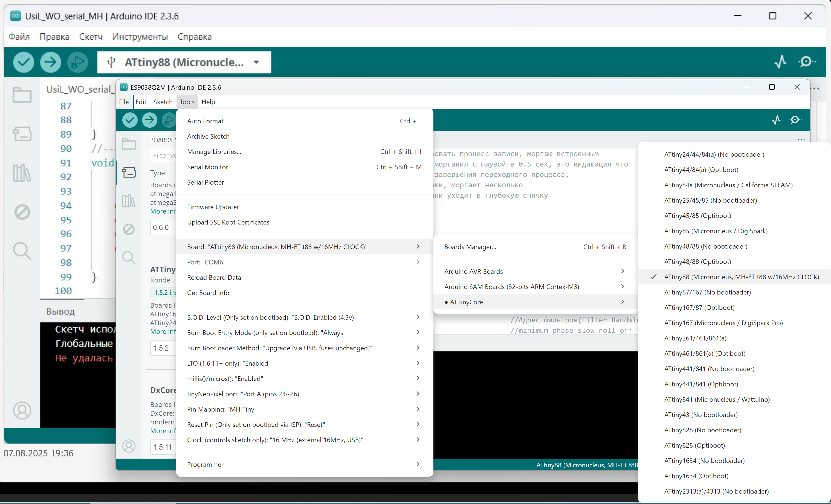Open Search icon in ES9038Q2M sidebar
Screen dimensions: 831x504
coord(129,258)
